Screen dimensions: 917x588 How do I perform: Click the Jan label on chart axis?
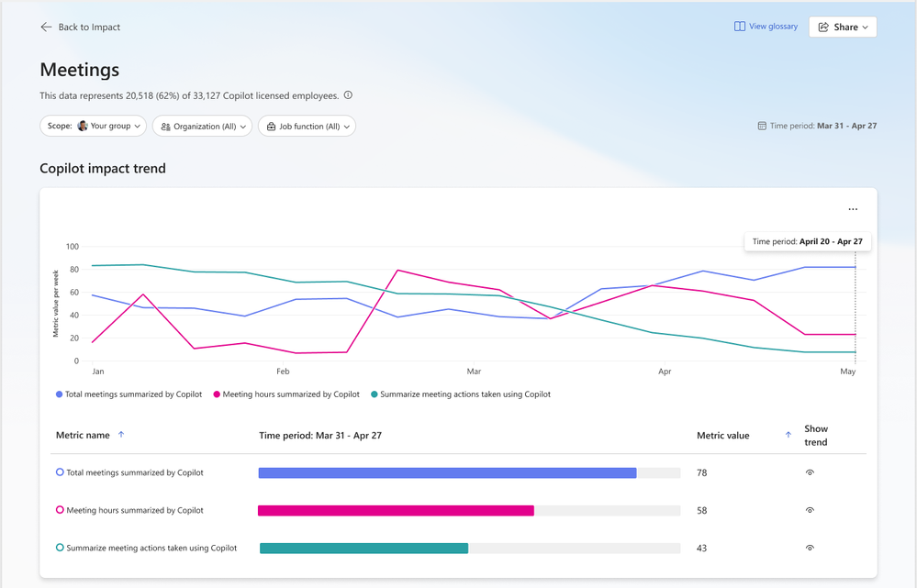tap(97, 372)
